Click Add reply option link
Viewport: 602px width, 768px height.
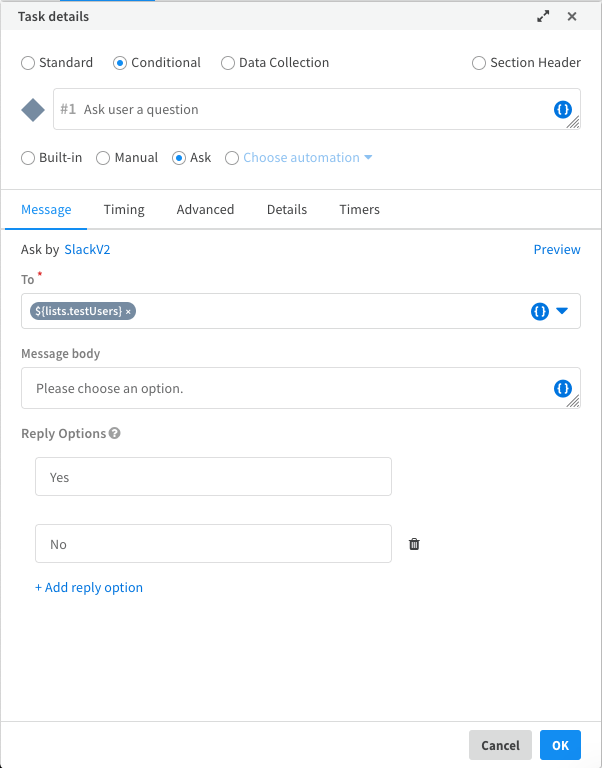(89, 588)
